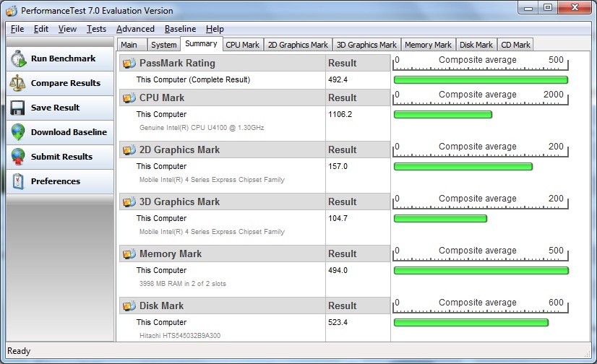Select the 3D Graphics result value 104.7
Image resolution: width=597 pixels, height=364 pixels.
point(338,219)
